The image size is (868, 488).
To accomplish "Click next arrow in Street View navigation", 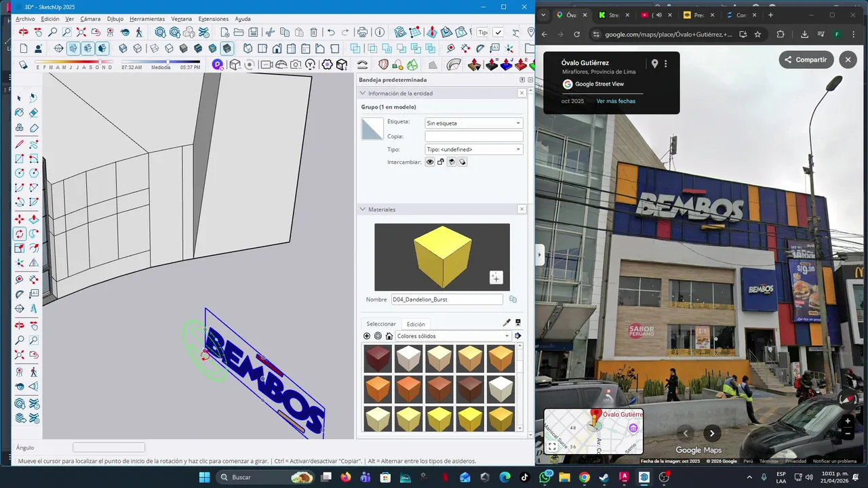I will coord(712,433).
